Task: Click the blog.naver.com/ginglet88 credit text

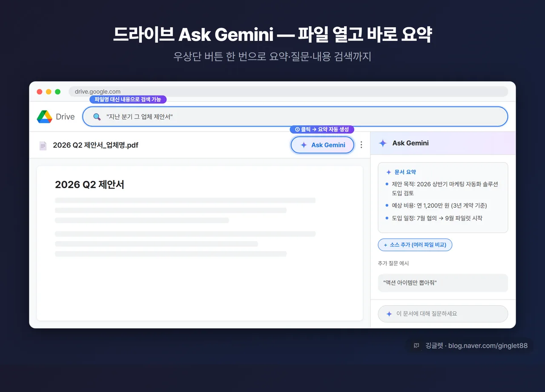Action: point(488,346)
